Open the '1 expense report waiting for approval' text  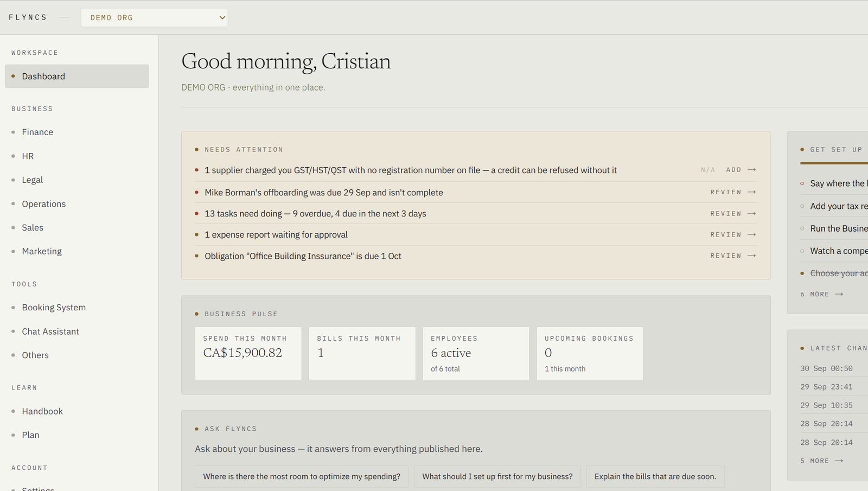(276, 234)
